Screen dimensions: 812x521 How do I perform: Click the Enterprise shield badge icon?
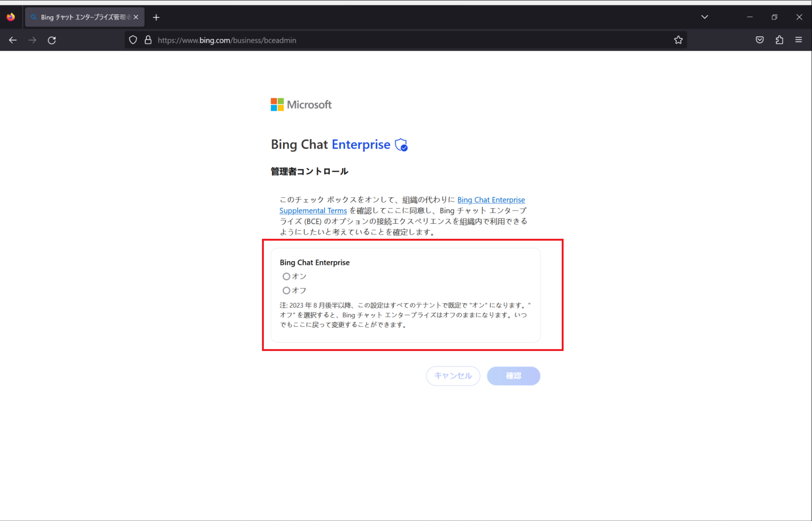(x=401, y=145)
